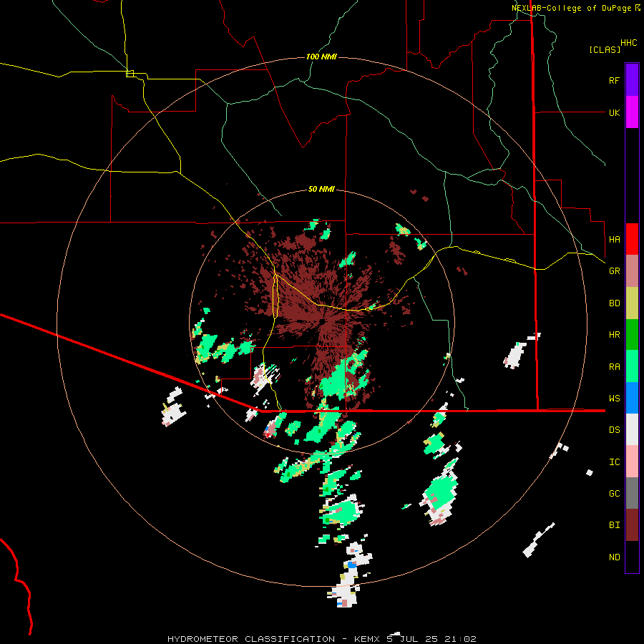Click the HYDROMETEOR CLASSIFICATION caption text
Image resolution: width=644 pixels, height=644 pixels.
tap(251, 639)
